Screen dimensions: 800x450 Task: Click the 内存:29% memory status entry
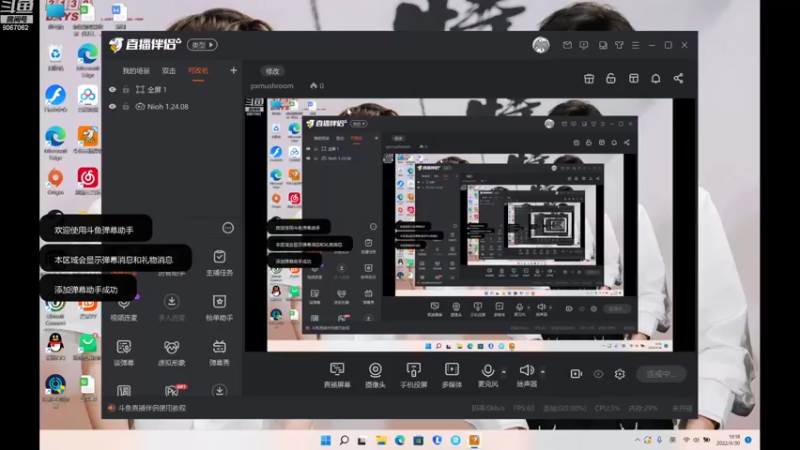[643, 408]
